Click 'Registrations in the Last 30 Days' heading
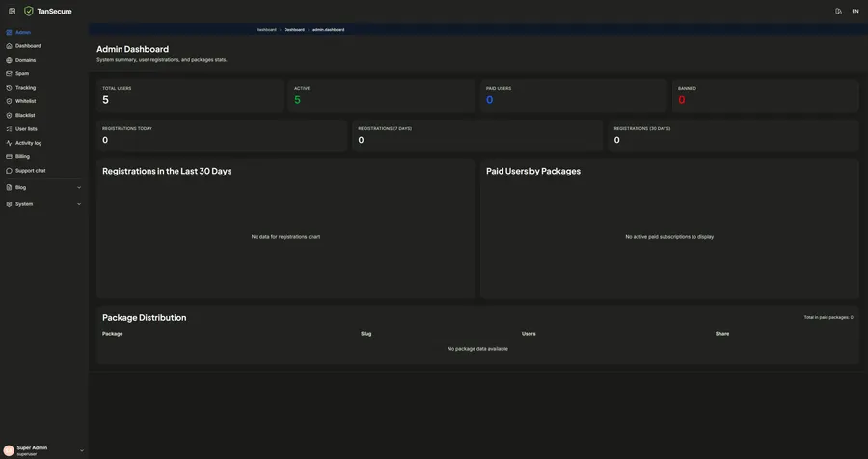Image resolution: width=868 pixels, height=459 pixels. 167,171
